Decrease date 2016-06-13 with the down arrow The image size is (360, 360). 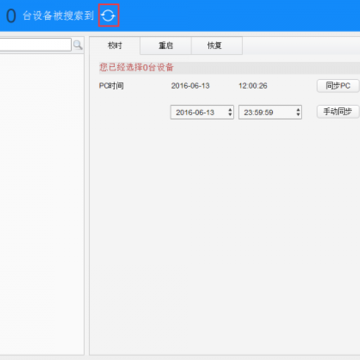tap(230, 115)
